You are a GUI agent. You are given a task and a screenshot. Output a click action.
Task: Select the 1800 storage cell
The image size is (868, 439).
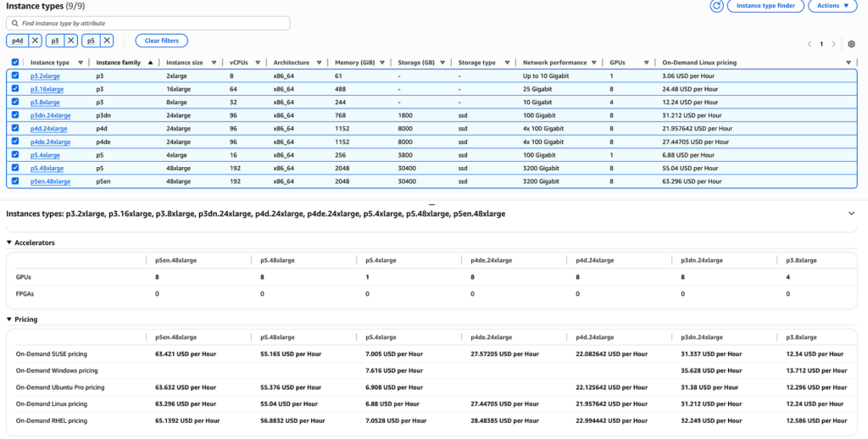click(404, 116)
